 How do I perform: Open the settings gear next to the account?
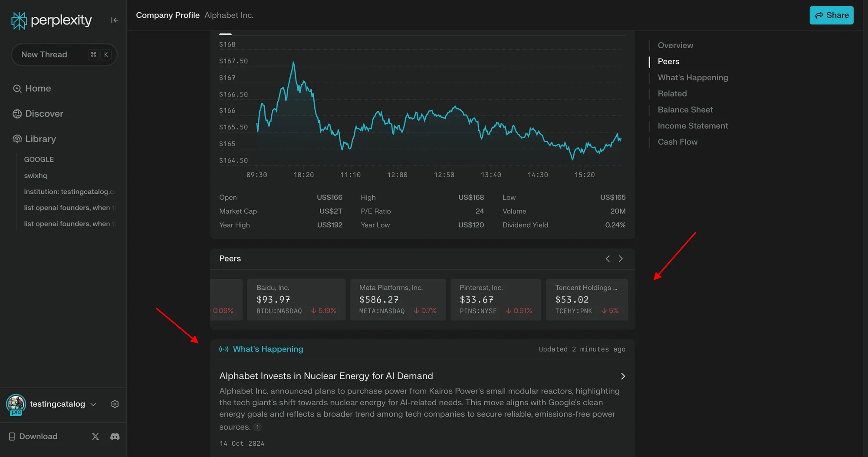(x=115, y=404)
